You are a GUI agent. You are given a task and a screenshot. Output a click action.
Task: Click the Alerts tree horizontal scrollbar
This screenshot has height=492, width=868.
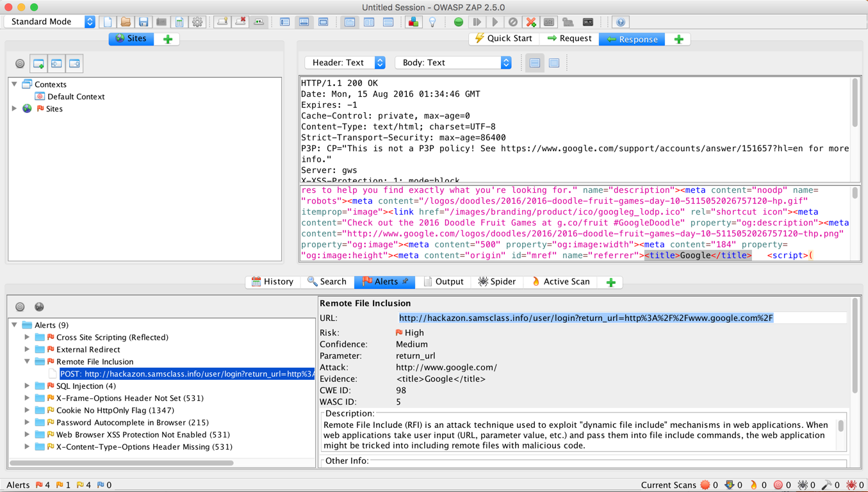pos(122,463)
